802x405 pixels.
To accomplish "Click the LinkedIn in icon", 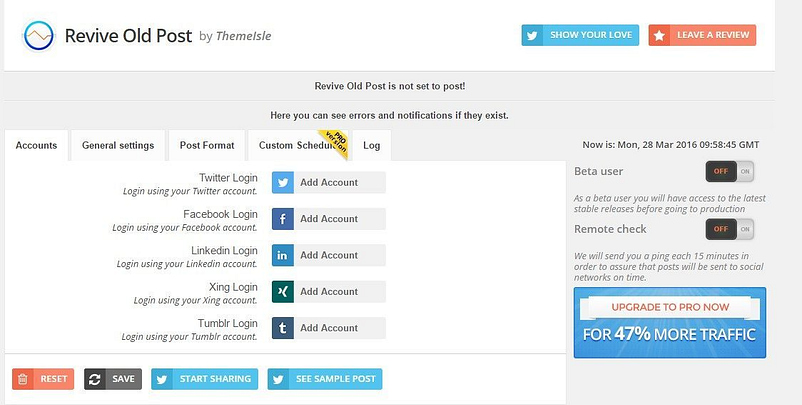I will 282,255.
